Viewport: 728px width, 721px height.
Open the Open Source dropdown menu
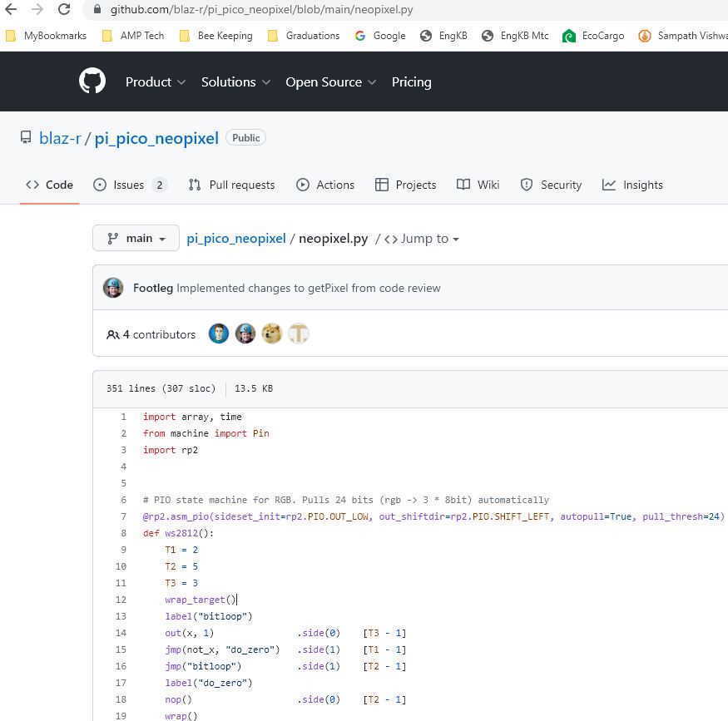330,81
